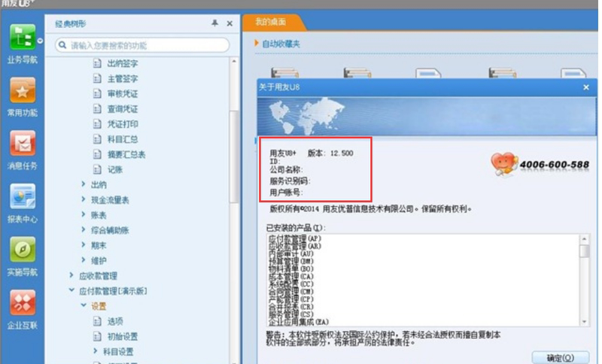Open 出纳签字 tree item

tap(122, 63)
